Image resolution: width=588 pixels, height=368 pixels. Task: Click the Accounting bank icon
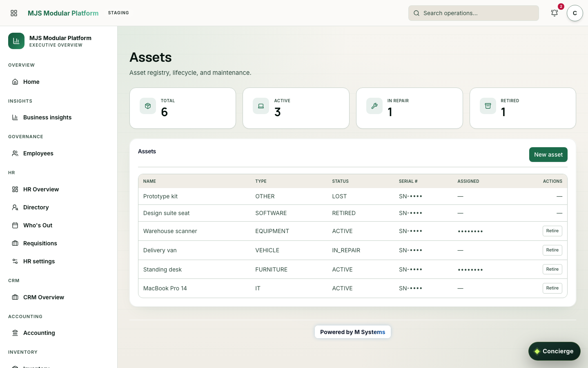pyautogui.click(x=15, y=333)
